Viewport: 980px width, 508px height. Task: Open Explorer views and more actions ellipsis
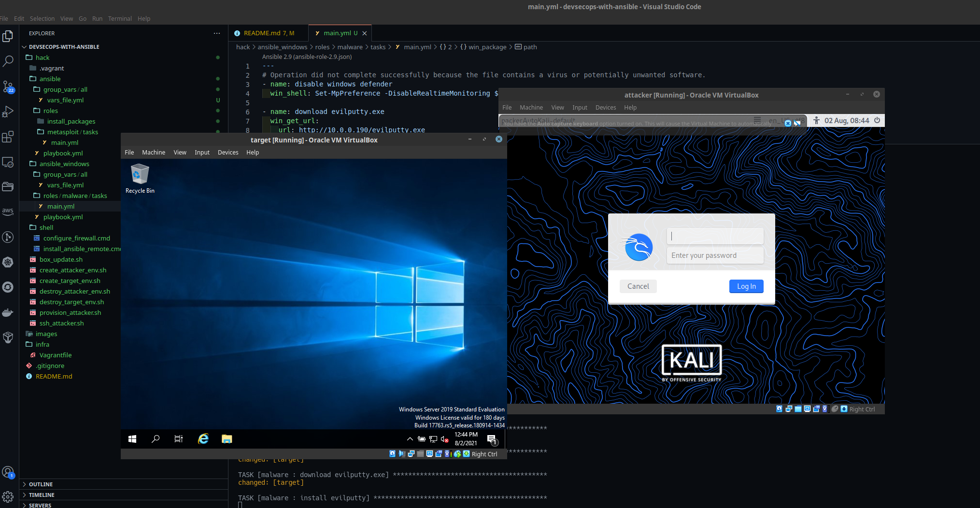coord(217,33)
